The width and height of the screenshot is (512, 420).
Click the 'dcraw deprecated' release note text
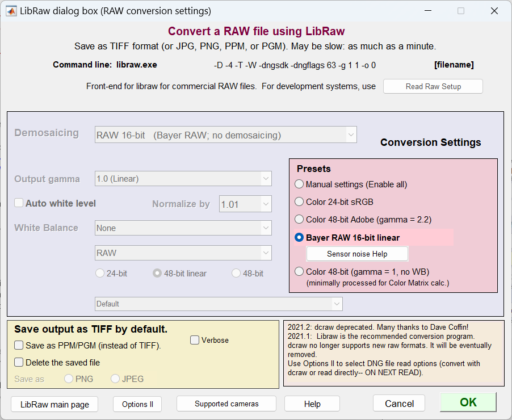pyautogui.click(x=378, y=327)
